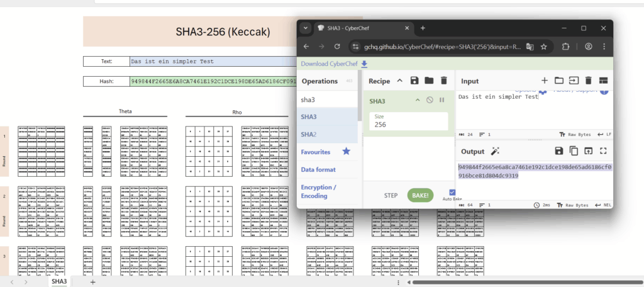The height and width of the screenshot is (287, 644).
Task: Save the recipe in CyberChef
Action: pos(414,81)
